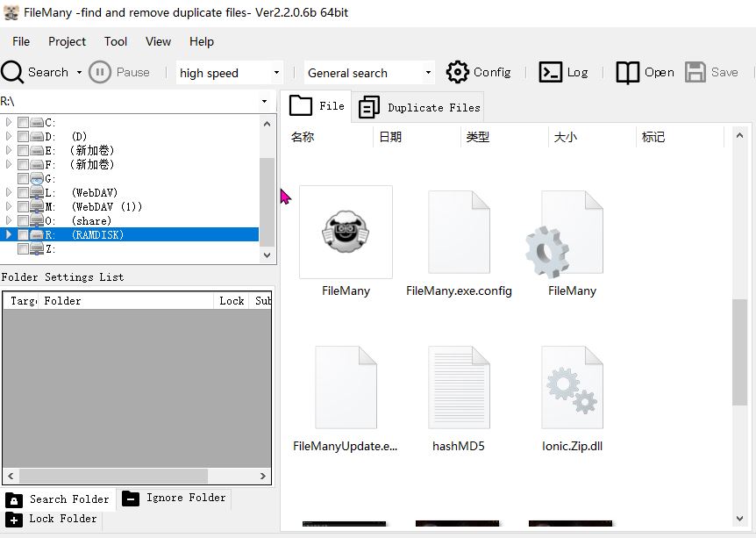Enable the L: WebDAV drive checkbox

pyautogui.click(x=24, y=193)
